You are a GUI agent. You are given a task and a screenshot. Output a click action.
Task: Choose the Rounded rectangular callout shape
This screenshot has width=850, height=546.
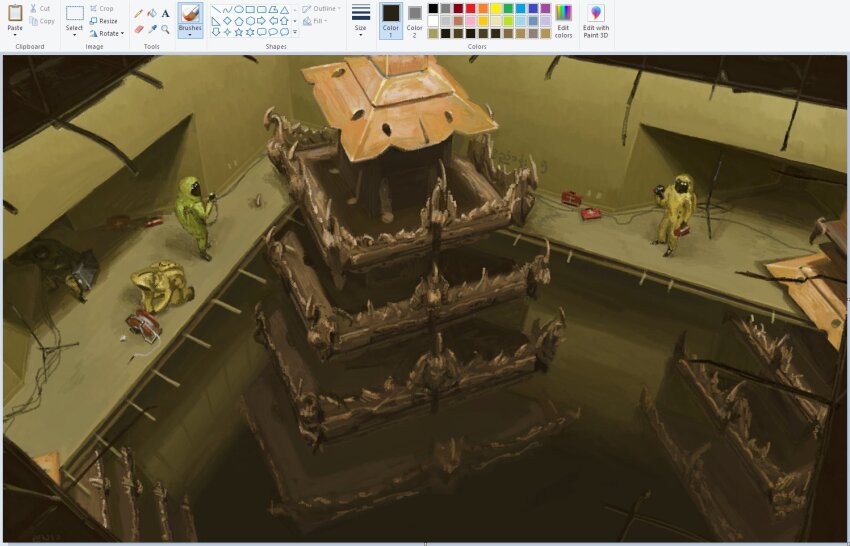(261, 32)
